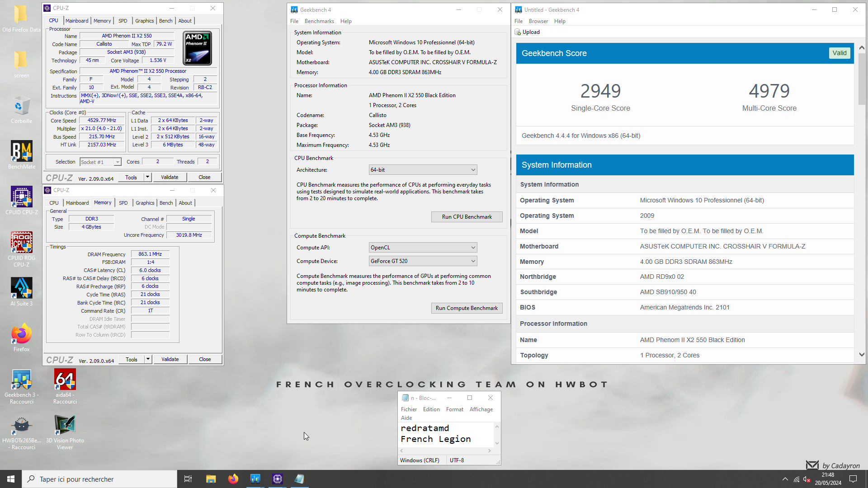Screen dimensions: 868x488
Task: Open Task View on the taskbar
Action: pos(188,479)
